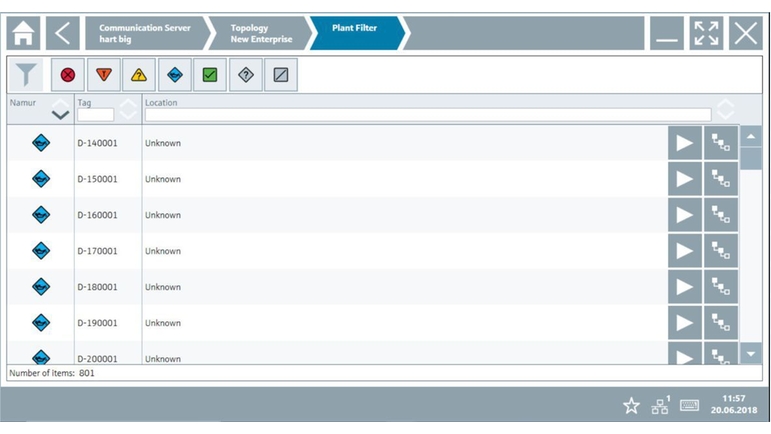This screenshot has height=434, width=771.
Task: Click the Number of items 801 text
Action: (52, 373)
